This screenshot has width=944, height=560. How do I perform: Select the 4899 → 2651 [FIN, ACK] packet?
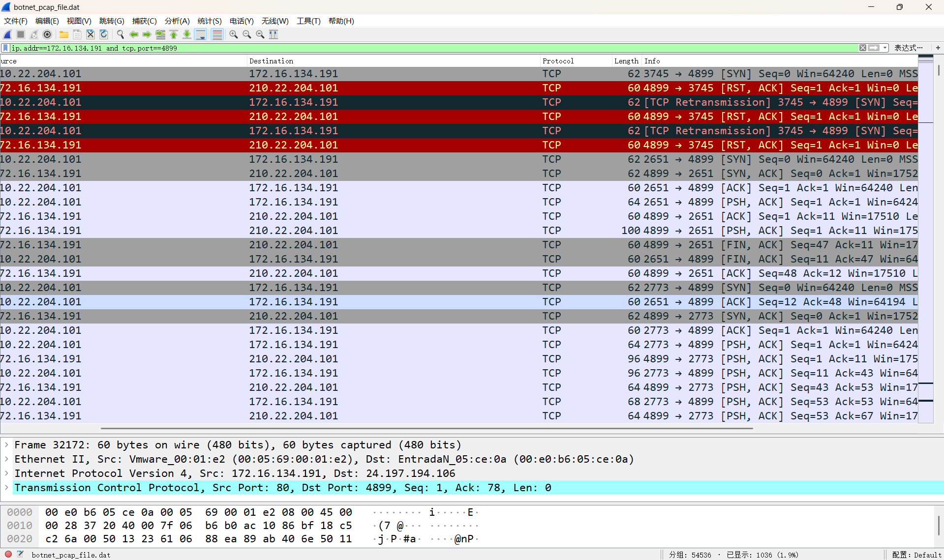(459, 245)
